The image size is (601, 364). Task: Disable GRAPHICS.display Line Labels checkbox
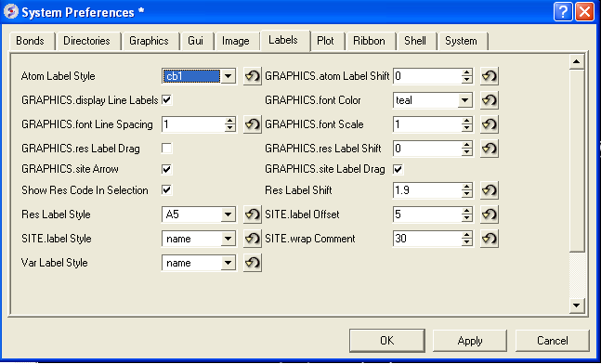tap(166, 100)
